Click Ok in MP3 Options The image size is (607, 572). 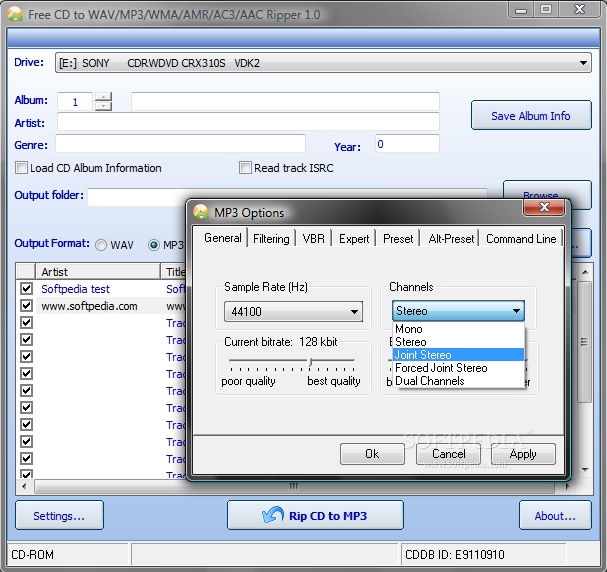(x=372, y=454)
